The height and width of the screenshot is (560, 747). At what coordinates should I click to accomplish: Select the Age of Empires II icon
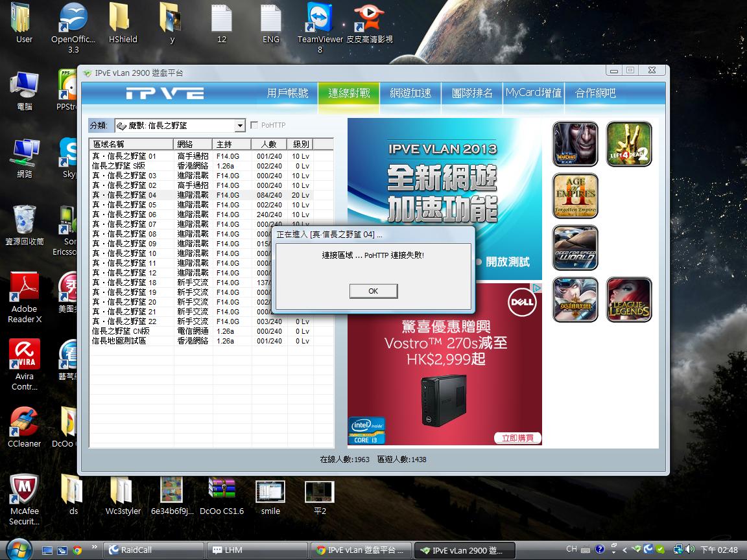point(575,196)
